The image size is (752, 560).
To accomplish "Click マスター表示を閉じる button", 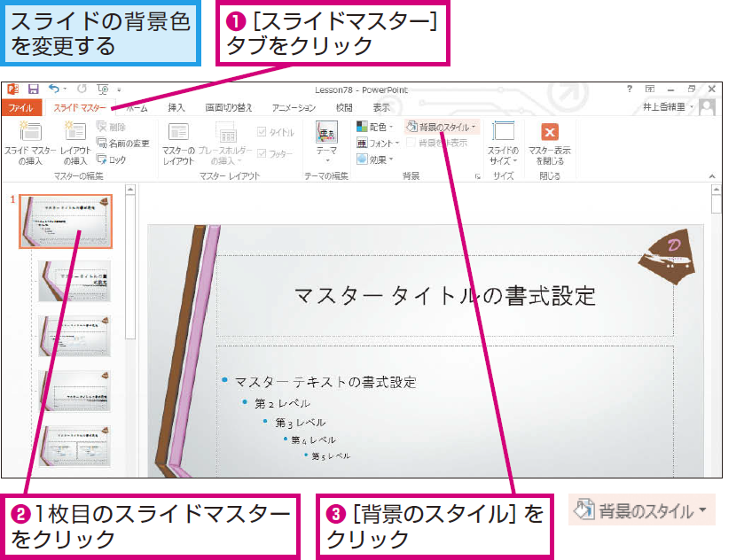I will [x=550, y=143].
